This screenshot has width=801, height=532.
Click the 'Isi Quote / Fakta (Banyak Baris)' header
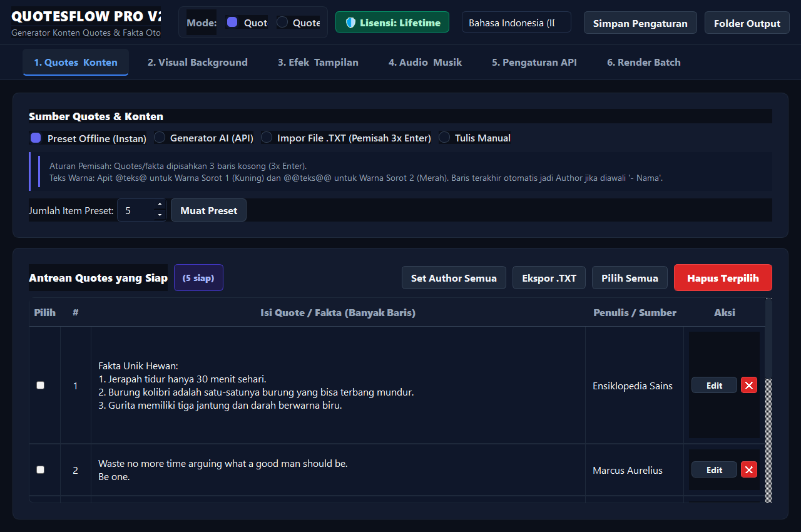338,312
